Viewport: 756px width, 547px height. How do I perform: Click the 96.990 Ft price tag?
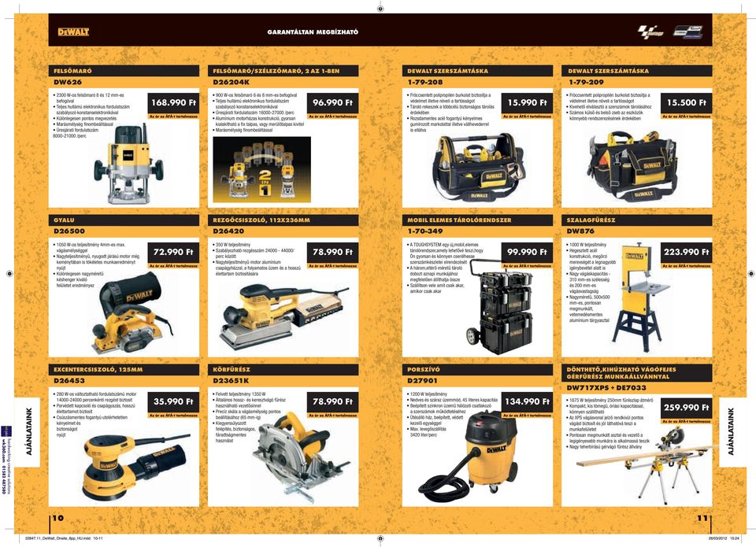click(x=332, y=102)
